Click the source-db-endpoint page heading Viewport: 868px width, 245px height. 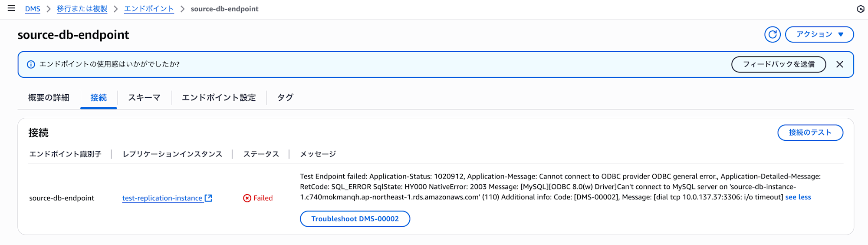73,35
